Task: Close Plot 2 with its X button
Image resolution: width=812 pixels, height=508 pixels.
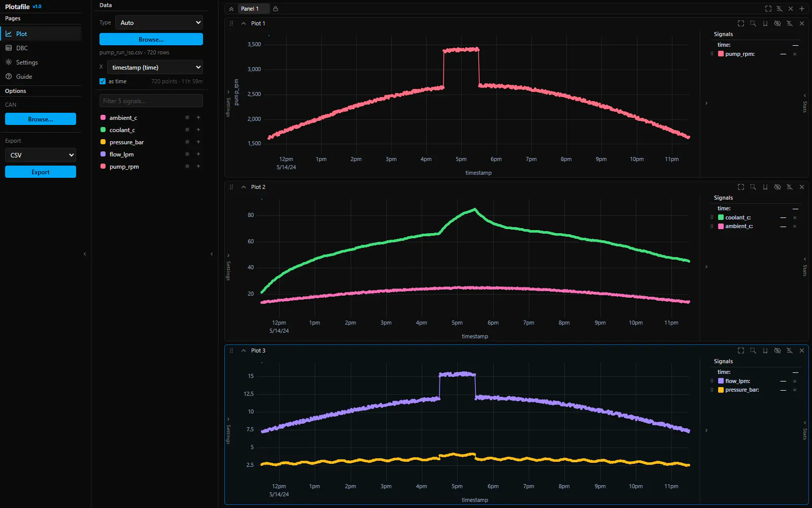Action: [x=802, y=187]
